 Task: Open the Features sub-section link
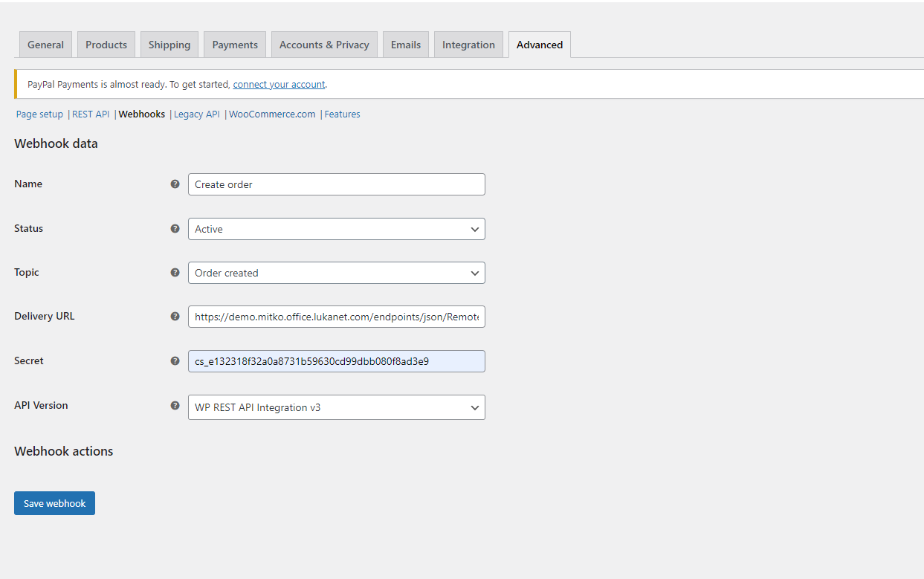342,114
